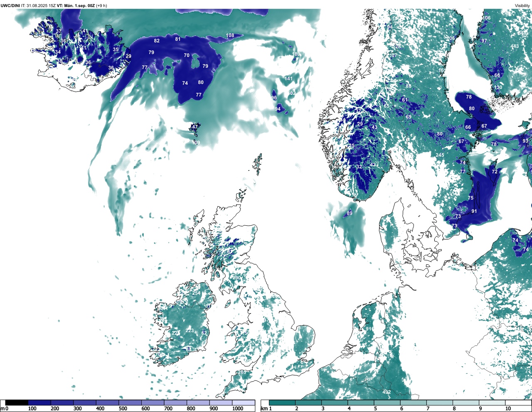
Task: Click the '72' value over the Baltic Sea
Action: (x=495, y=172)
